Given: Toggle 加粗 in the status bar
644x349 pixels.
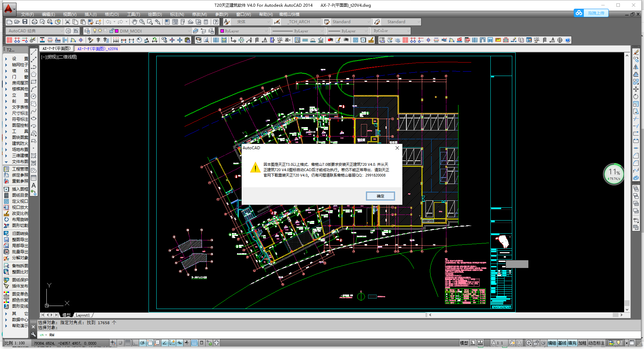Looking at the screenshot, I should click(582, 343).
